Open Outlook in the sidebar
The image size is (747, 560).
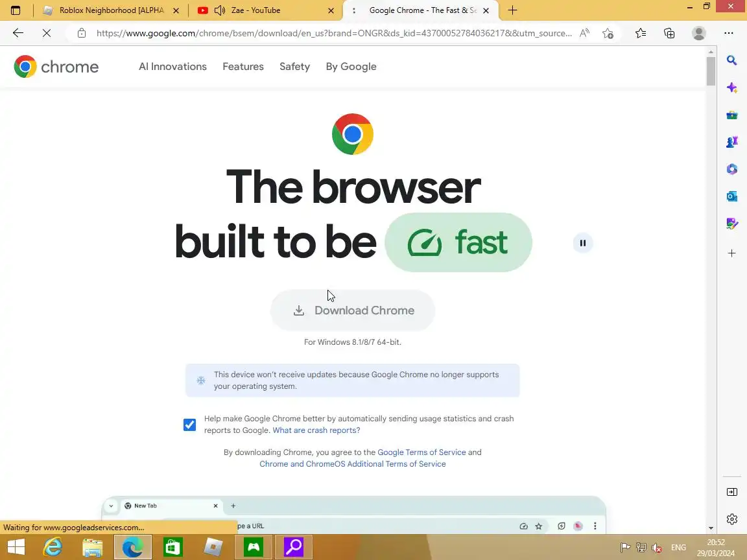(731, 196)
